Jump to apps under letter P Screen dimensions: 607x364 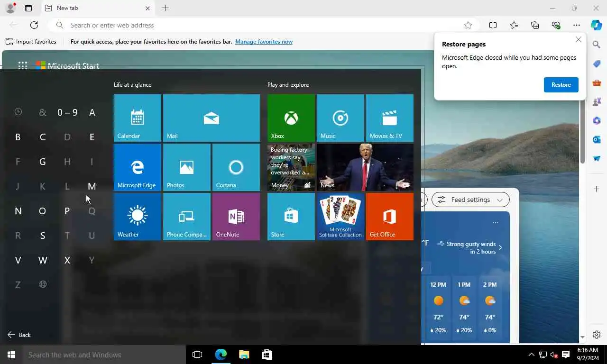[x=67, y=211]
